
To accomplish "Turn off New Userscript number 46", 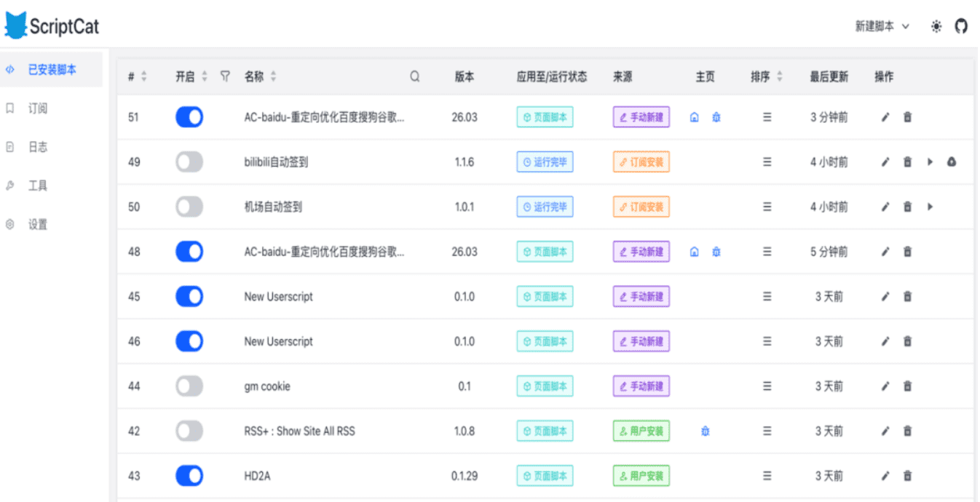I will 189,341.
